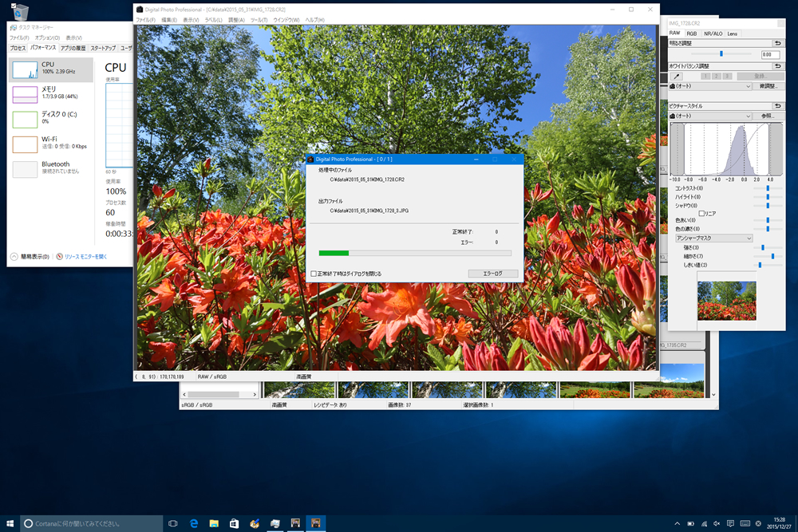
Task: Click the Picture Style browse button
Action: point(768,116)
